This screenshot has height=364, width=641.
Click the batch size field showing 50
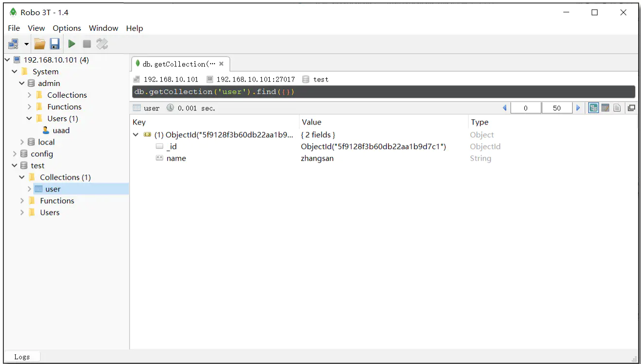tap(557, 108)
